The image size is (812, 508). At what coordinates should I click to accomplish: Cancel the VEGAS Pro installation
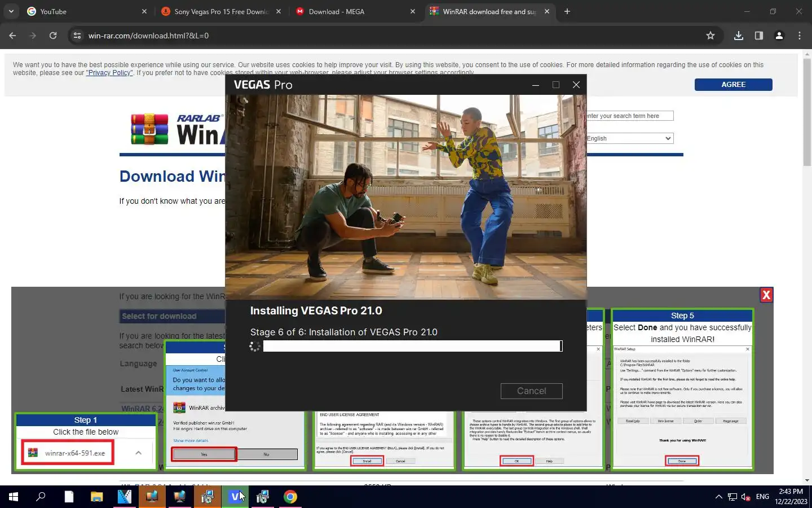click(x=531, y=391)
